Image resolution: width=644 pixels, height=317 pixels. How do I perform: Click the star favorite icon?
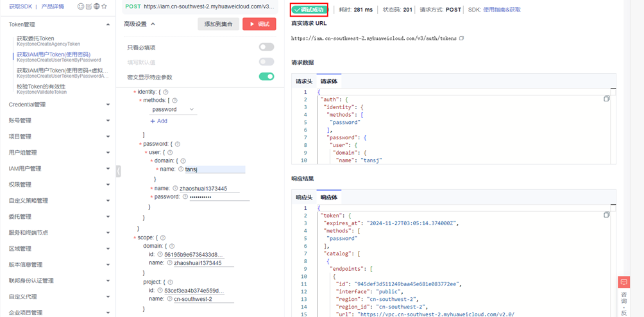coord(104,6)
